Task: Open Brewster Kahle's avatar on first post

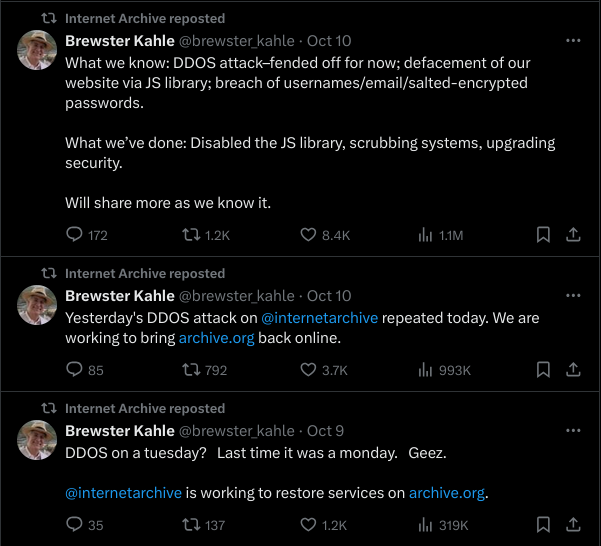Action: 37,51
